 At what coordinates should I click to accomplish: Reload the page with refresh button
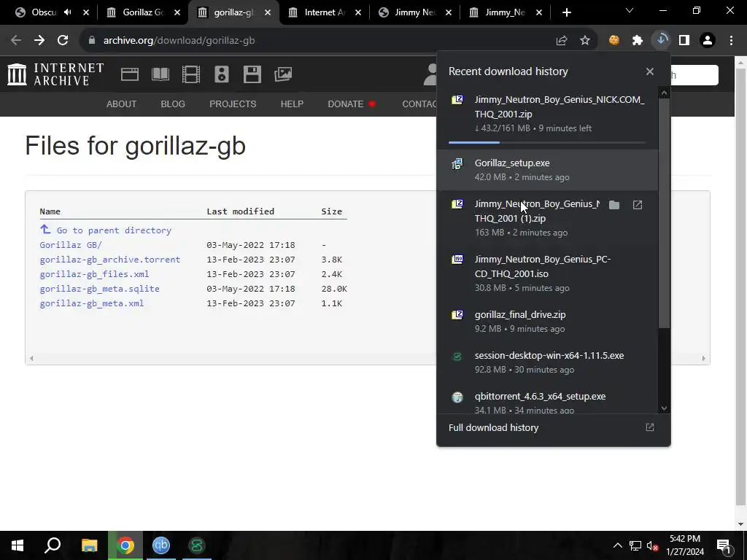tap(63, 41)
